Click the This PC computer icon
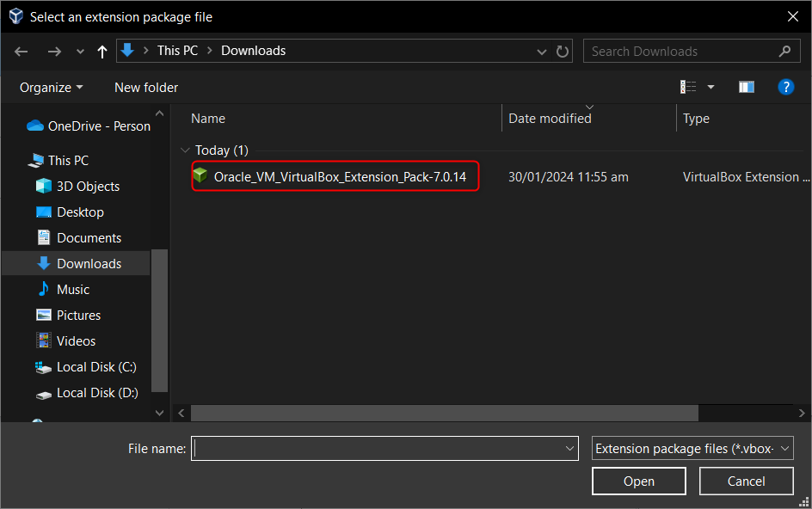The width and height of the screenshot is (812, 509). click(36, 161)
